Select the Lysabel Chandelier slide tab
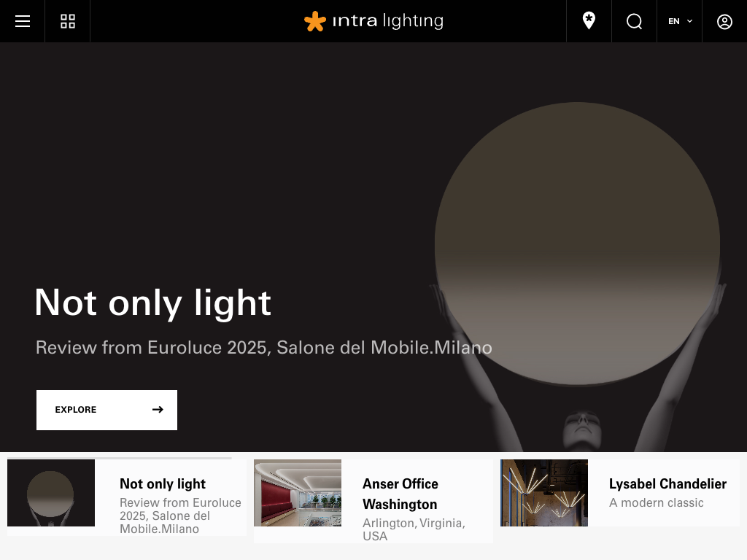 point(667,483)
